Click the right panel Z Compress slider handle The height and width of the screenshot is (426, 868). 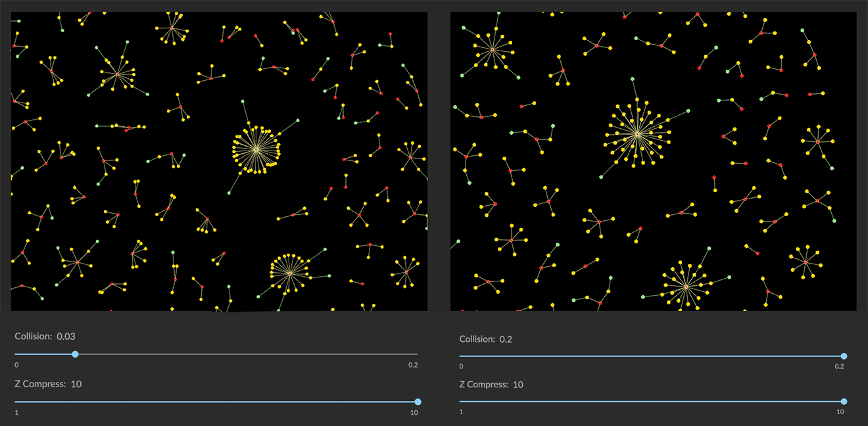(x=844, y=401)
